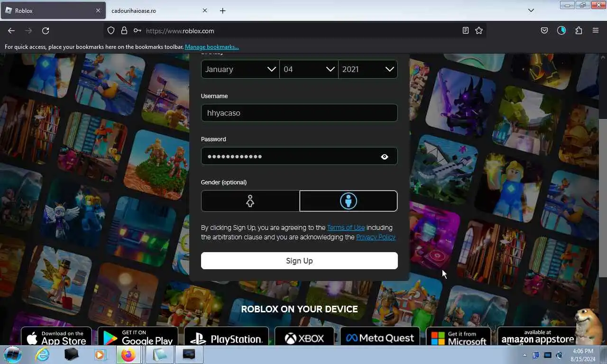Switch to the Roblox tab
607x364 pixels.
tap(53, 10)
